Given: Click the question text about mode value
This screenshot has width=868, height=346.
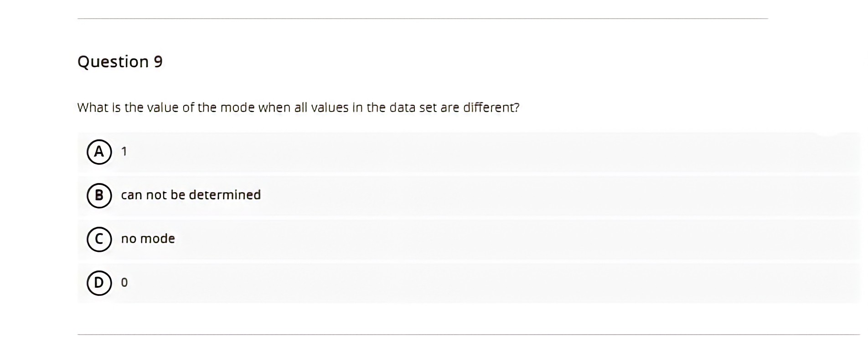Looking at the screenshot, I should pyautogui.click(x=298, y=107).
